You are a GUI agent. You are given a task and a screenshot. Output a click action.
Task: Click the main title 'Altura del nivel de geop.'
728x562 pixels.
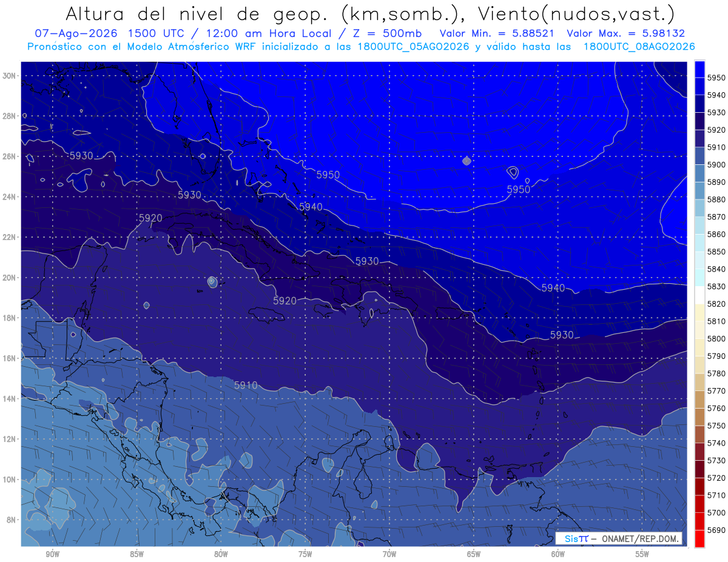pyautogui.click(x=197, y=13)
